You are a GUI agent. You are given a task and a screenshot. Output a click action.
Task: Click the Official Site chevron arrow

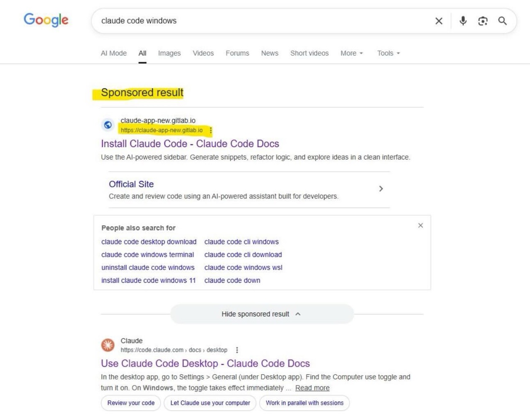point(381,189)
